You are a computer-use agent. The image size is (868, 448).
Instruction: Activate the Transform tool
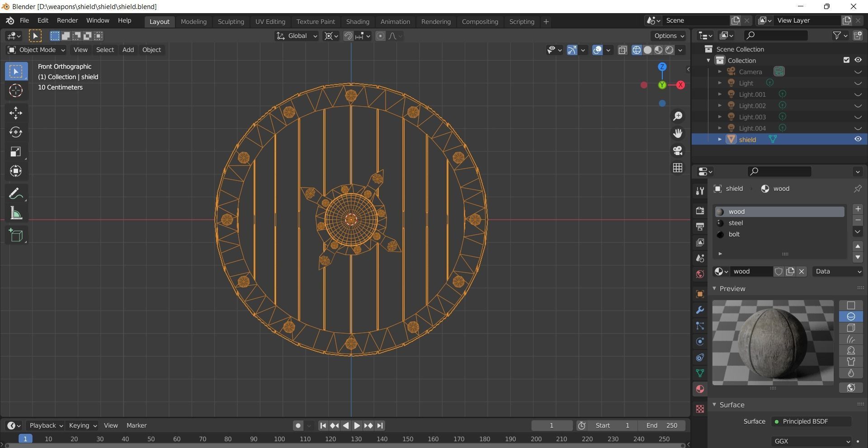click(x=16, y=171)
